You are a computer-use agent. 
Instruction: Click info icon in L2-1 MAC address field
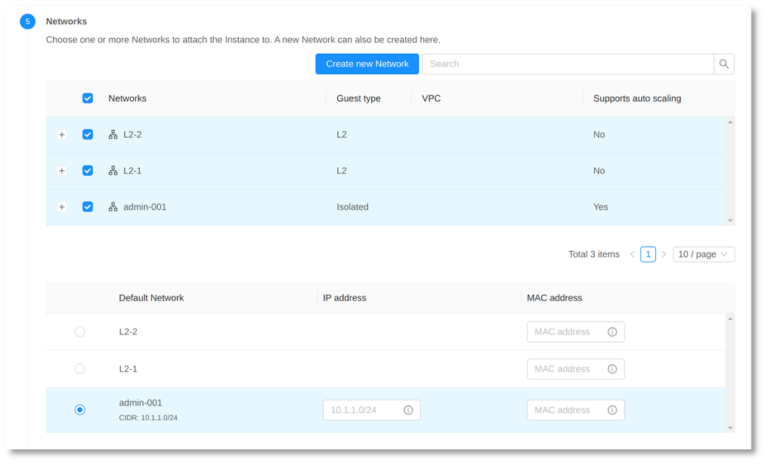coord(612,369)
